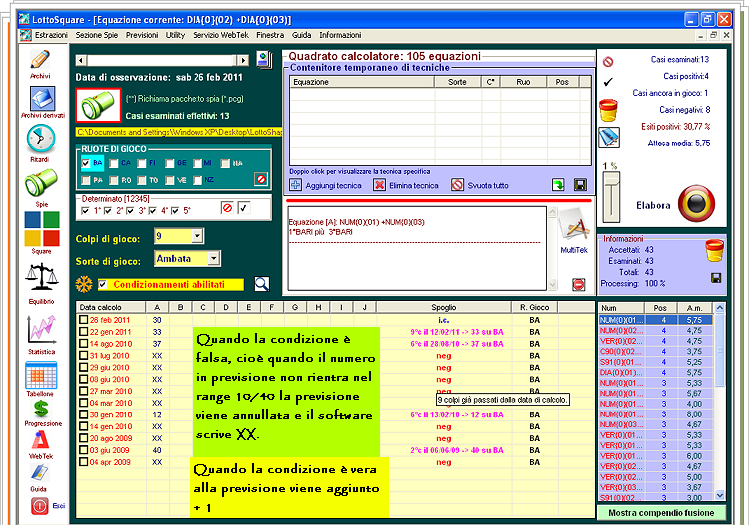Click up arrow of Num list scrollbar
Screen dimensions: 749x525
pyautogui.click(x=720, y=308)
